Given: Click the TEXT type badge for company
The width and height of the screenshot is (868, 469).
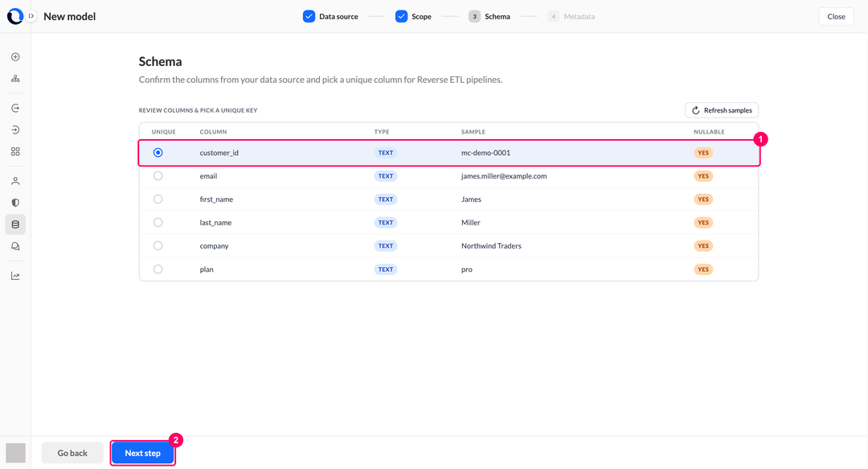Looking at the screenshot, I should pyautogui.click(x=386, y=245).
